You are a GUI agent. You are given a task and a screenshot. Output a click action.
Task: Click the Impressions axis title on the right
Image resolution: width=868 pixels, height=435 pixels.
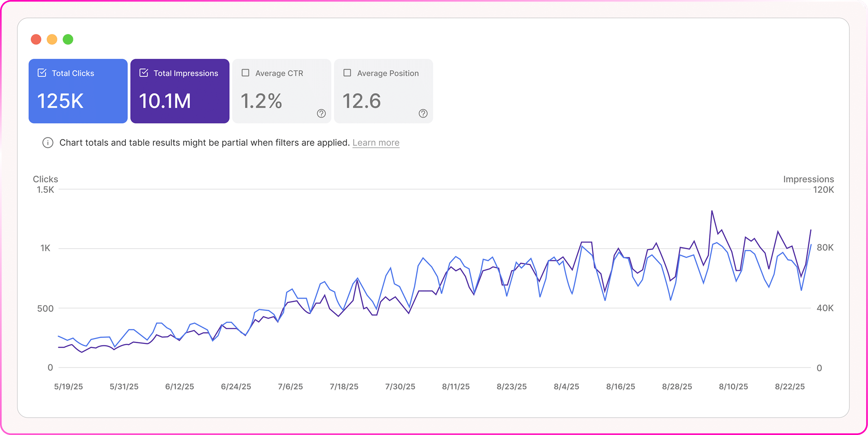tap(808, 179)
